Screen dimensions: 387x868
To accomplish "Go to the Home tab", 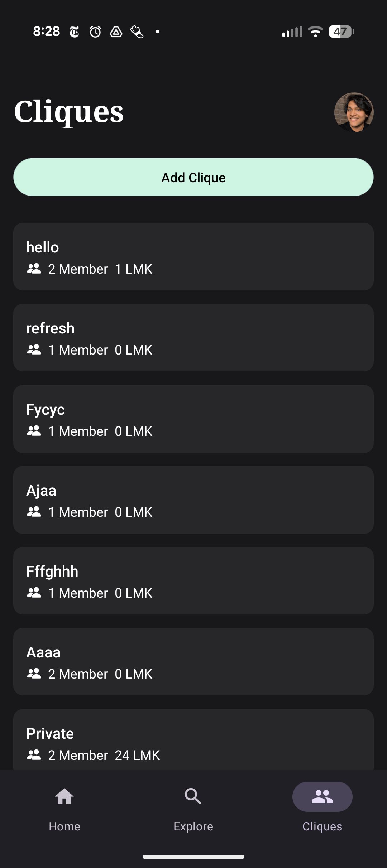I will click(x=64, y=809).
